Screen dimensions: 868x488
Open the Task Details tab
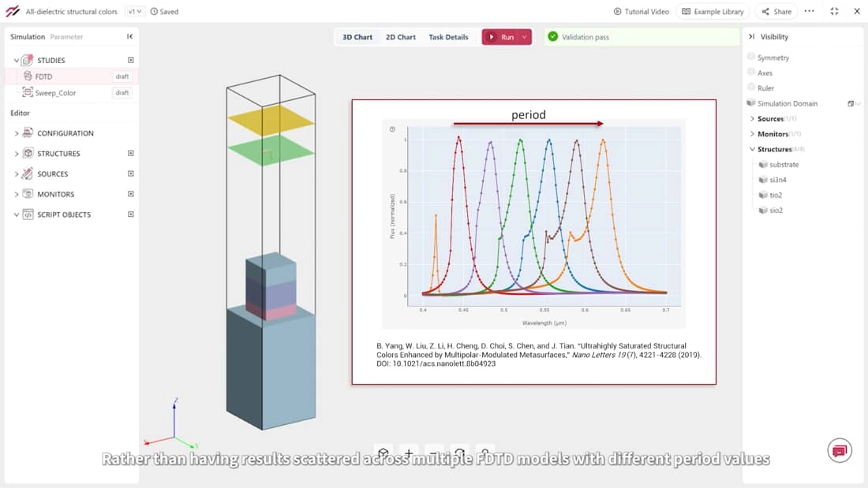tap(448, 37)
